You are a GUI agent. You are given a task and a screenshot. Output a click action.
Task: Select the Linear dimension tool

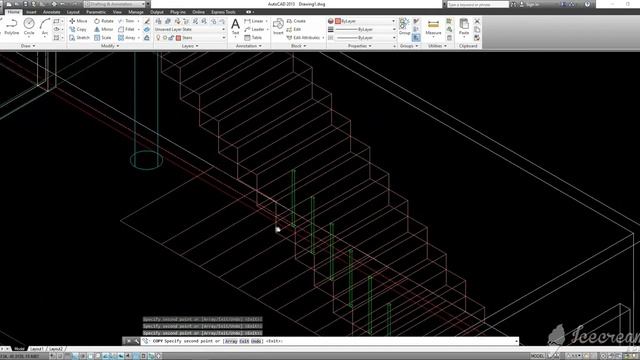point(254,21)
